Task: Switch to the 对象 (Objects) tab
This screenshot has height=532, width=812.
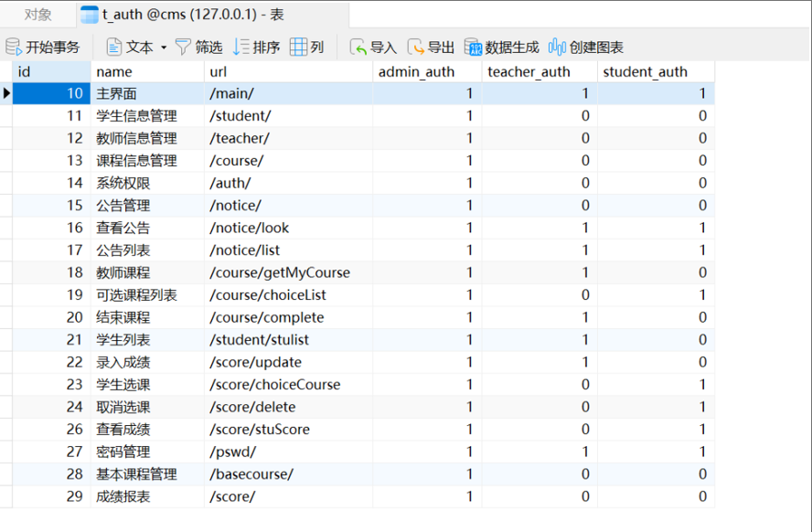Action: (x=37, y=15)
